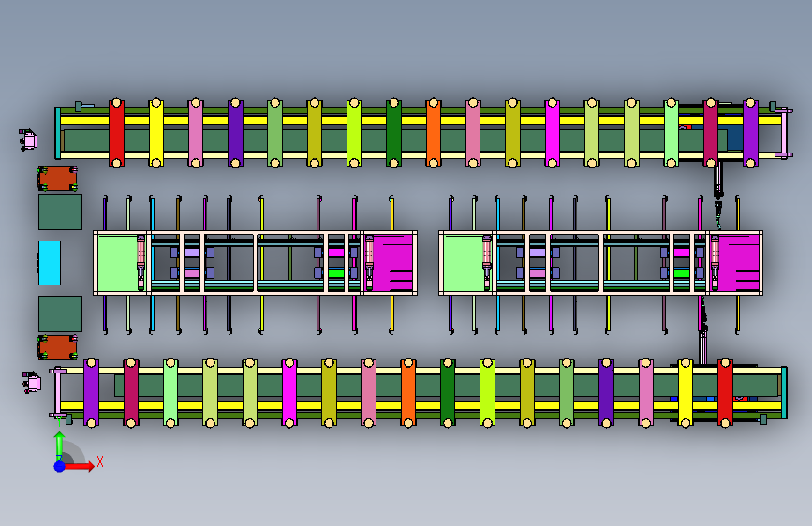Select the bright green block in the right frame
The width and height of the screenshot is (812, 526).
tap(682, 273)
